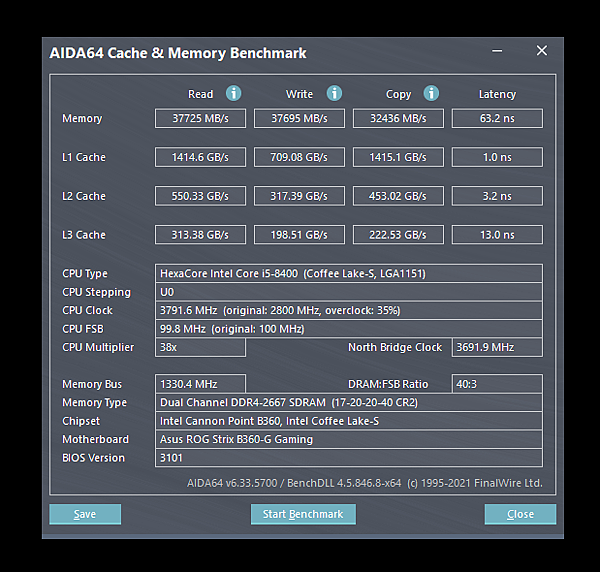Select the Memory read value 37725 MB/s

coord(200,118)
